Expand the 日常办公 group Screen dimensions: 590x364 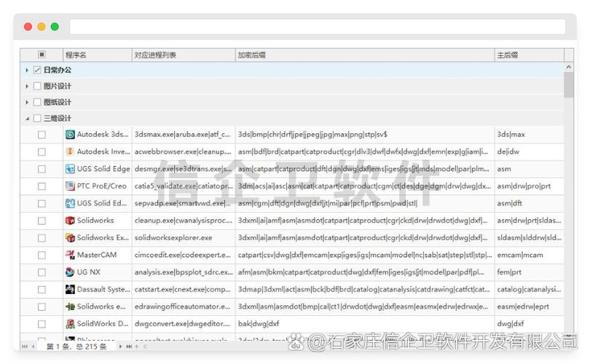point(27,71)
